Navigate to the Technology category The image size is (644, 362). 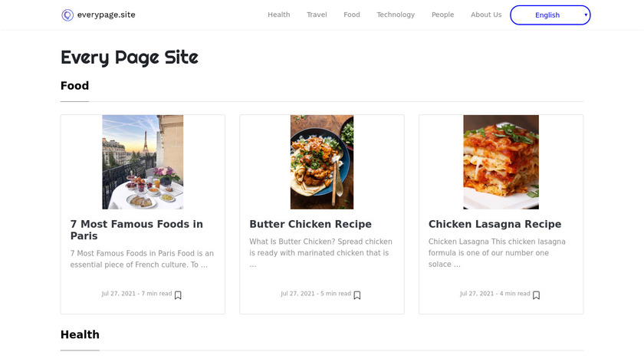click(396, 15)
